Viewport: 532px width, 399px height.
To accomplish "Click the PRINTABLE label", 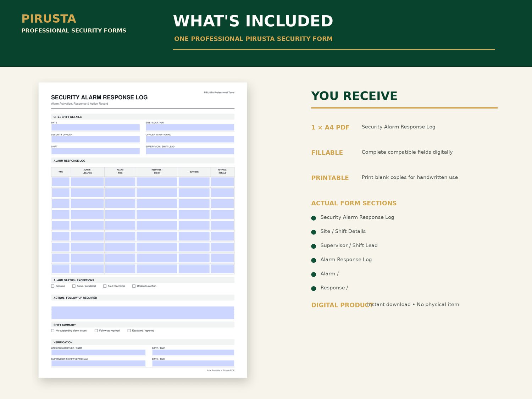I will pos(330,178).
